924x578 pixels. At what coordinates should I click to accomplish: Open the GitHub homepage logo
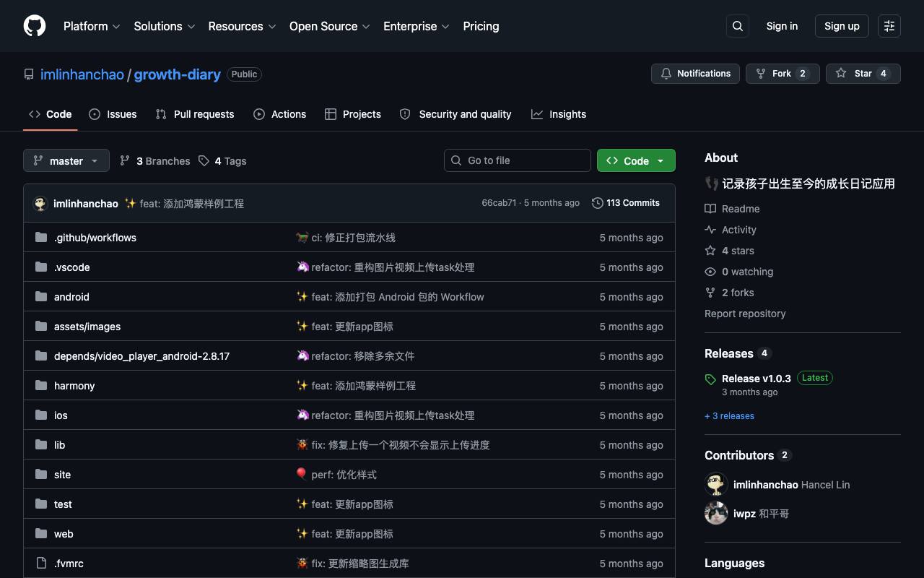35,26
